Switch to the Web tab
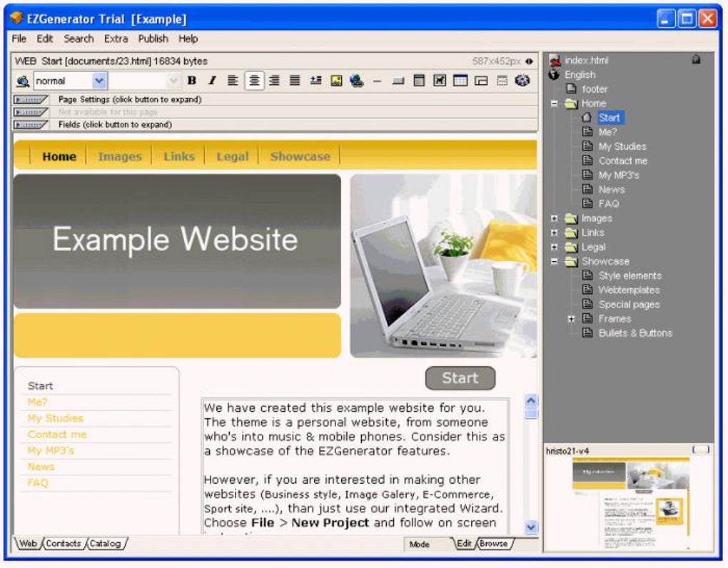The width and height of the screenshot is (728, 568). [x=28, y=544]
